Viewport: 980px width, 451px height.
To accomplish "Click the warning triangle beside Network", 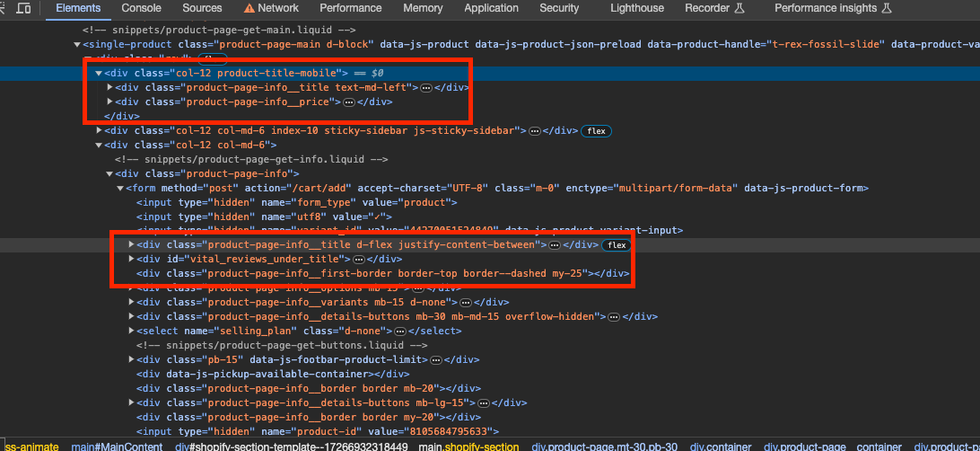I will (249, 8).
